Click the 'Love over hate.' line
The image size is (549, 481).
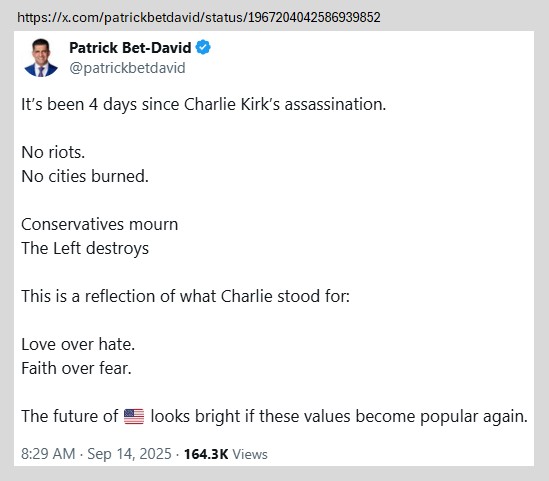click(78, 344)
